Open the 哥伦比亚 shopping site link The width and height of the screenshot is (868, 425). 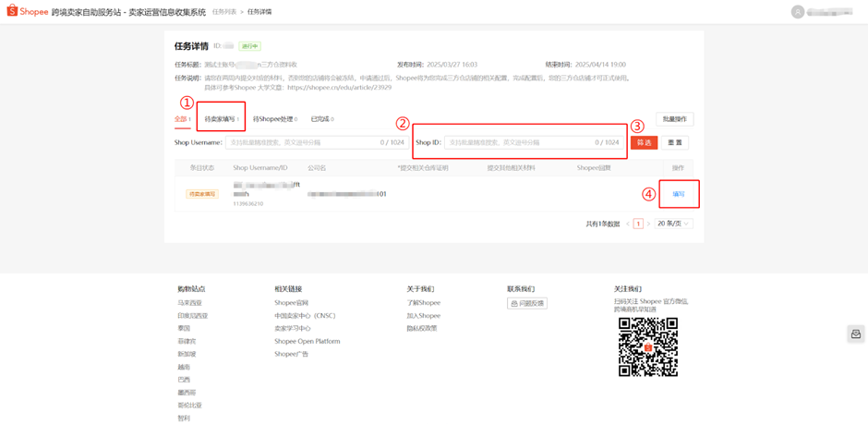pyautogui.click(x=190, y=405)
